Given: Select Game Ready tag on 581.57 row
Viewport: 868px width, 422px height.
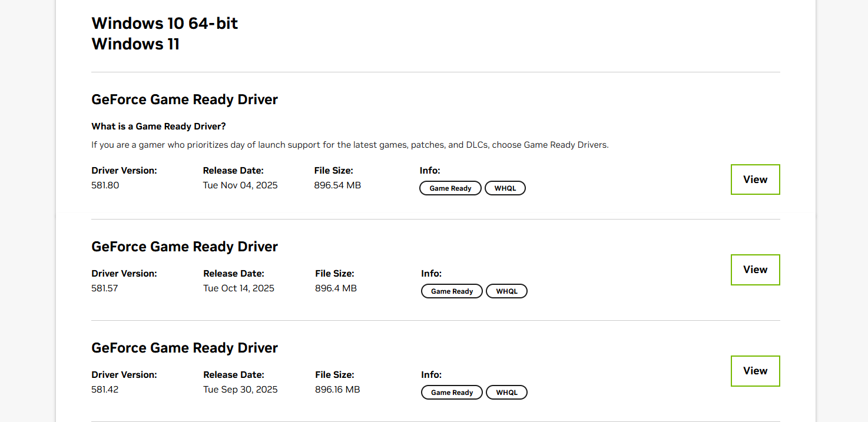Looking at the screenshot, I should [452, 291].
